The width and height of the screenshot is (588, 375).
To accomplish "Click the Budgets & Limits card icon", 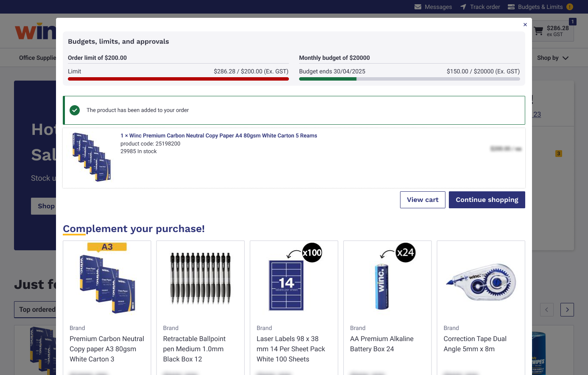I will (x=511, y=7).
